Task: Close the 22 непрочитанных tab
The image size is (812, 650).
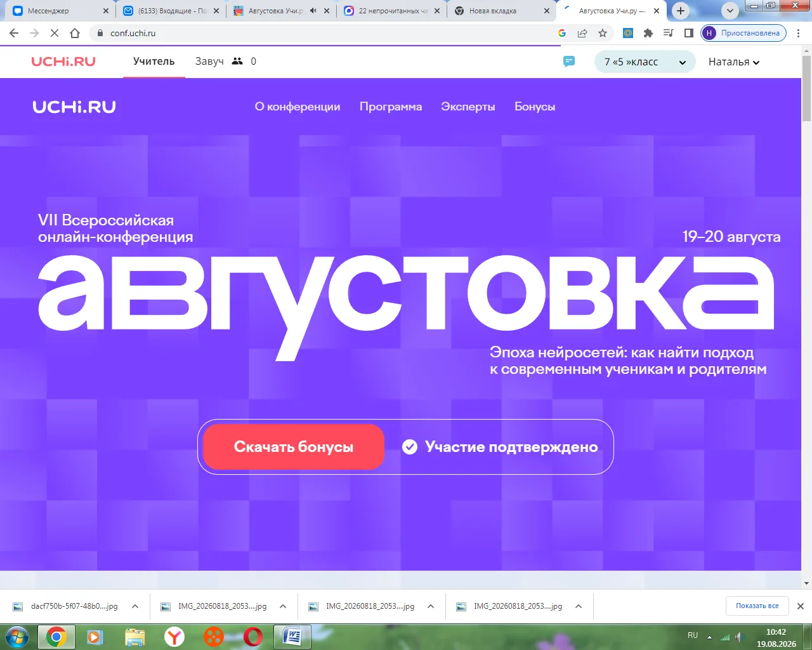Action: pos(437,11)
